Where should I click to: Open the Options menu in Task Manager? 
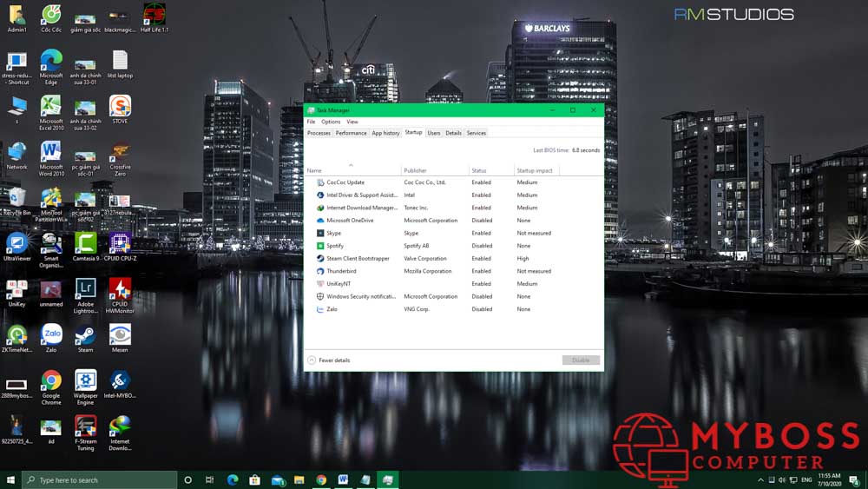[331, 122]
